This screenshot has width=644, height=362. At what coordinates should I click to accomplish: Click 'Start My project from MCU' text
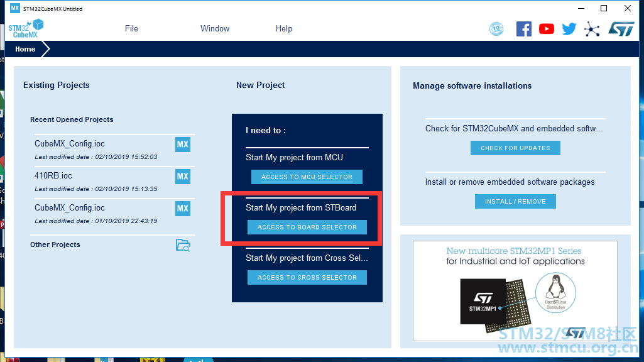294,157
